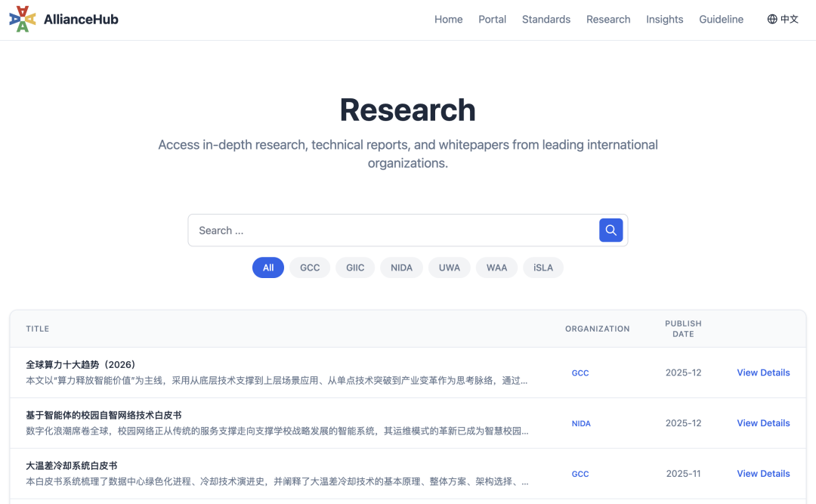Open the Home menu item
The height and width of the screenshot is (504, 816).
click(x=448, y=19)
